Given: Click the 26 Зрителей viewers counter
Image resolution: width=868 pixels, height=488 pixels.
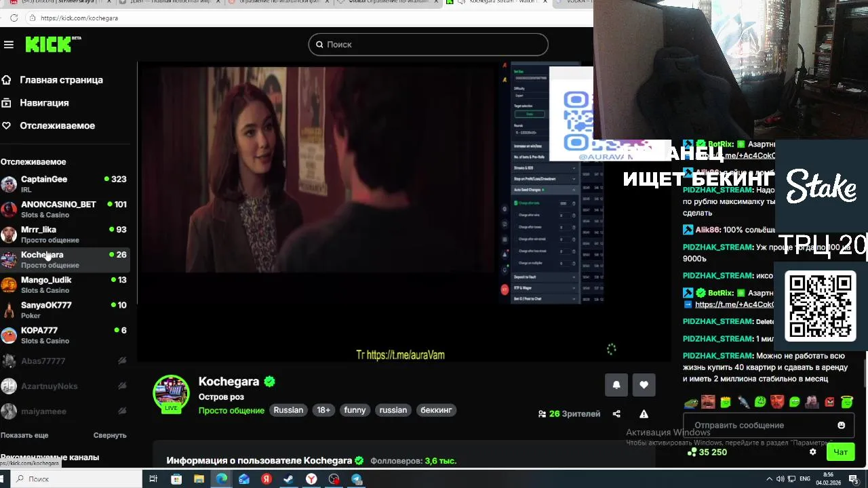Looking at the screenshot, I should click(569, 414).
